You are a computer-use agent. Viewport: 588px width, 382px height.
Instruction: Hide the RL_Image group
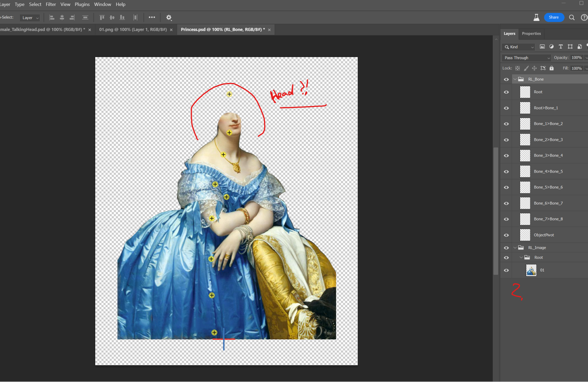click(x=506, y=248)
